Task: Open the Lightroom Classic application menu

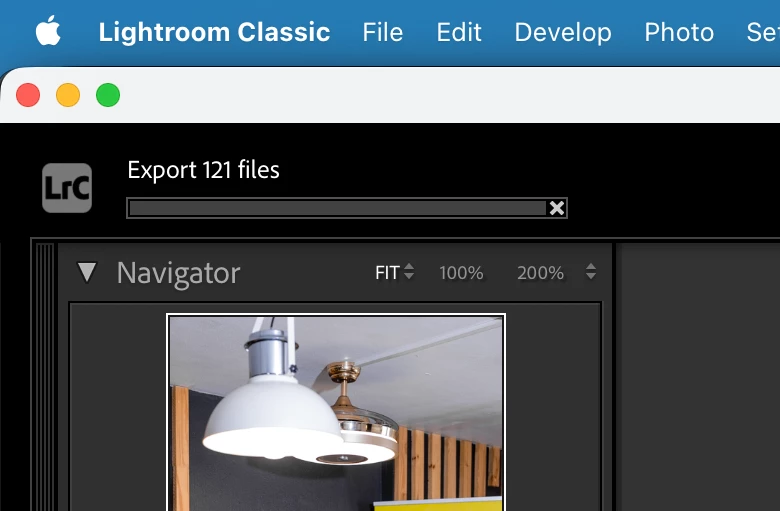Action: tap(214, 32)
